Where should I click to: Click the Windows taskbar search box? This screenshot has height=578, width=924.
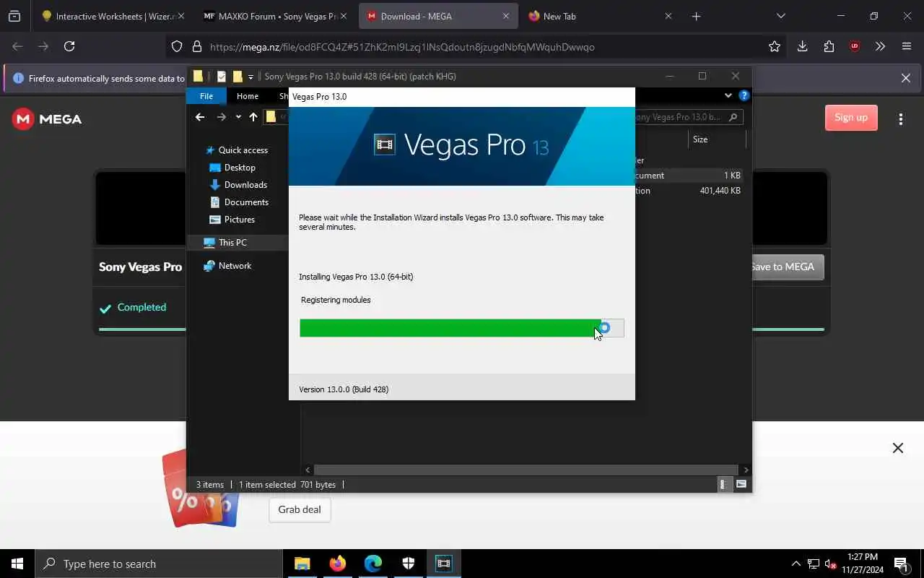159,564
